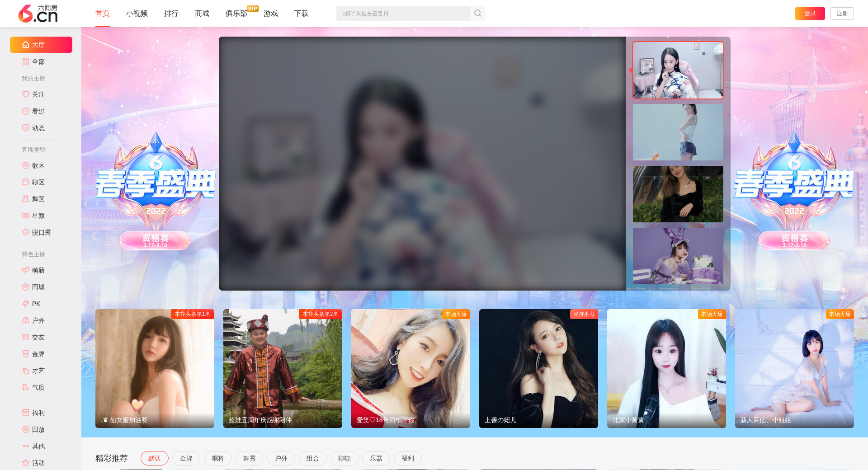Screen dimensions: 868x470
Task: Open the 活动 star icon
Action: click(x=26, y=463)
